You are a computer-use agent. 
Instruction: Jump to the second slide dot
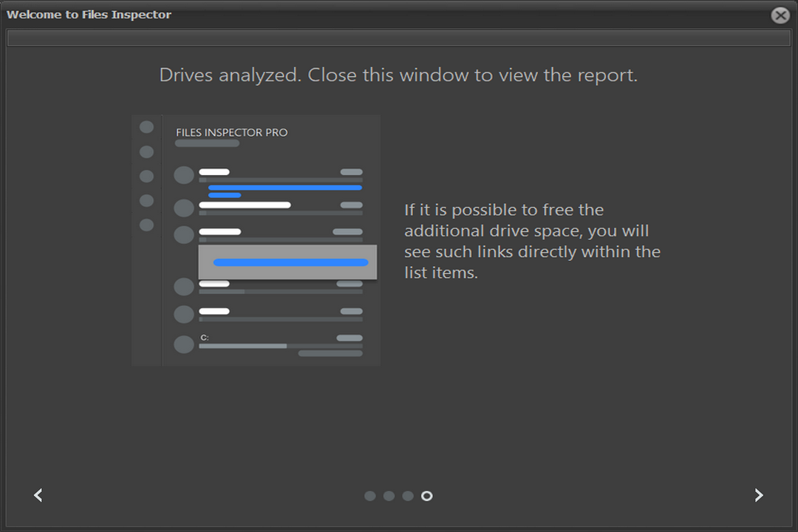pos(389,496)
